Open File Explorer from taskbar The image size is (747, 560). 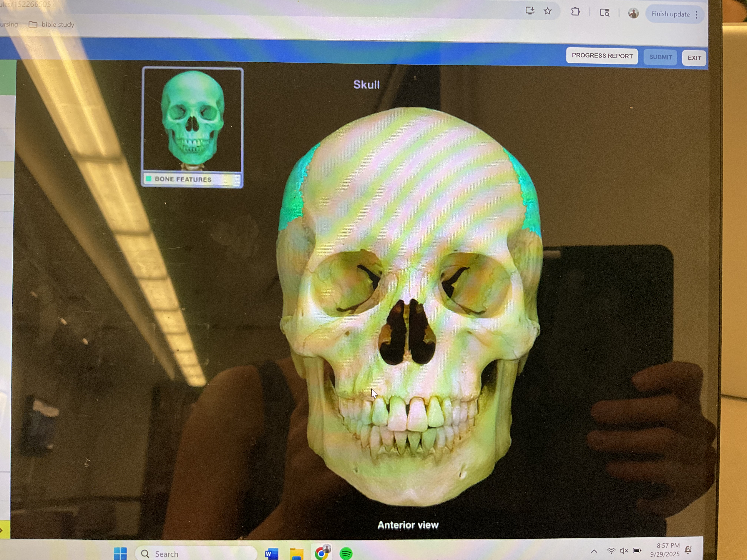(296, 554)
